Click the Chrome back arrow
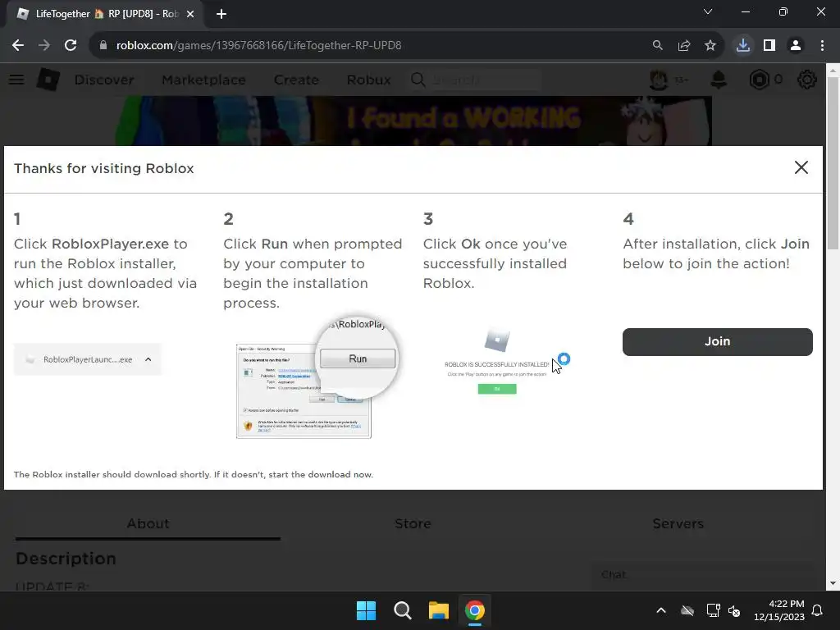The width and height of the screenshot is (840, 630). [18, 46]
